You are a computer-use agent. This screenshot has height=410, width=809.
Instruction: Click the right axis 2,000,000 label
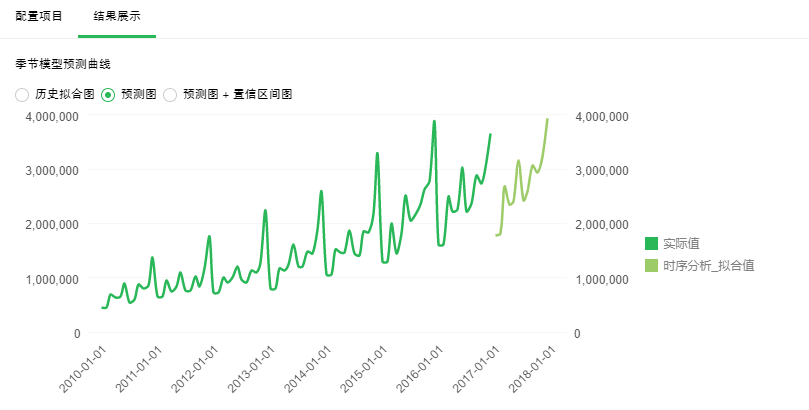[603, 225]
